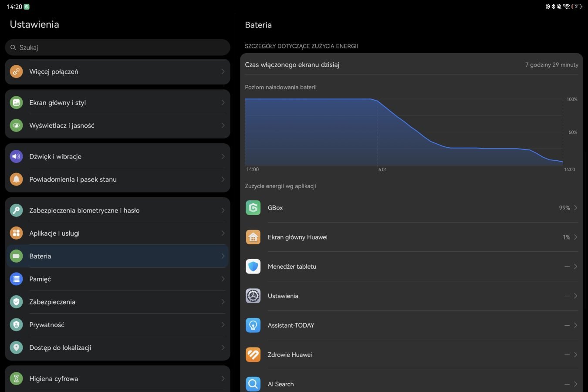Click the Assistant·TODAY bulb icon
The height and width of the screenshot is (392, 588).
(253, 325)
